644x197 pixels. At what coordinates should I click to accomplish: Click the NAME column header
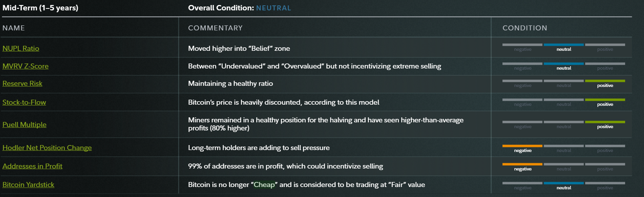pyautogui.click(x=13, y=28)
